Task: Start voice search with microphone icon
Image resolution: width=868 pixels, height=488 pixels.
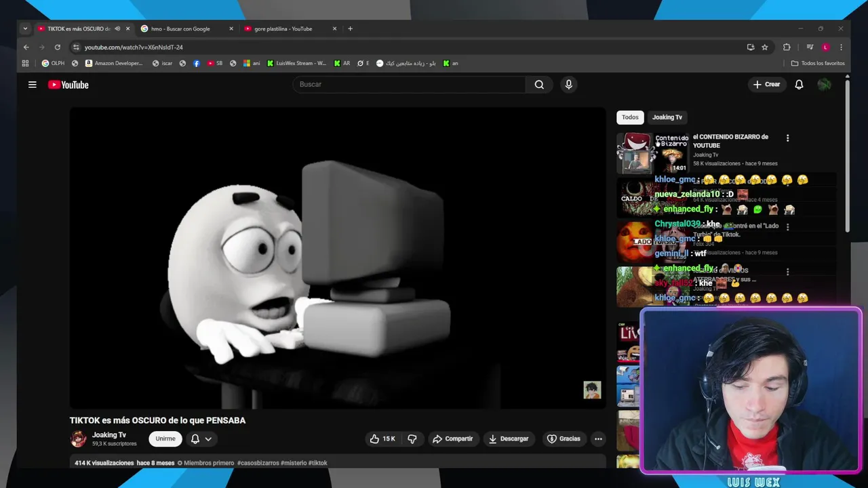Action: tap(569, 85)
